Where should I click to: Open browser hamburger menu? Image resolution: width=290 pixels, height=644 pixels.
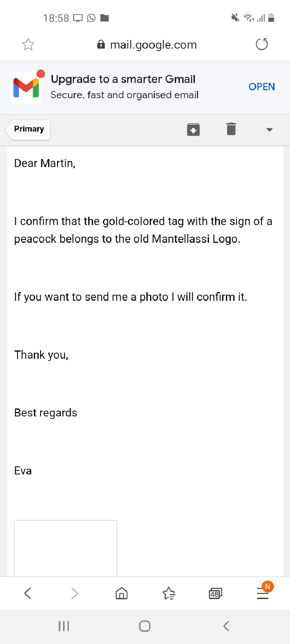pyautogui.click(x=262, y=594)
